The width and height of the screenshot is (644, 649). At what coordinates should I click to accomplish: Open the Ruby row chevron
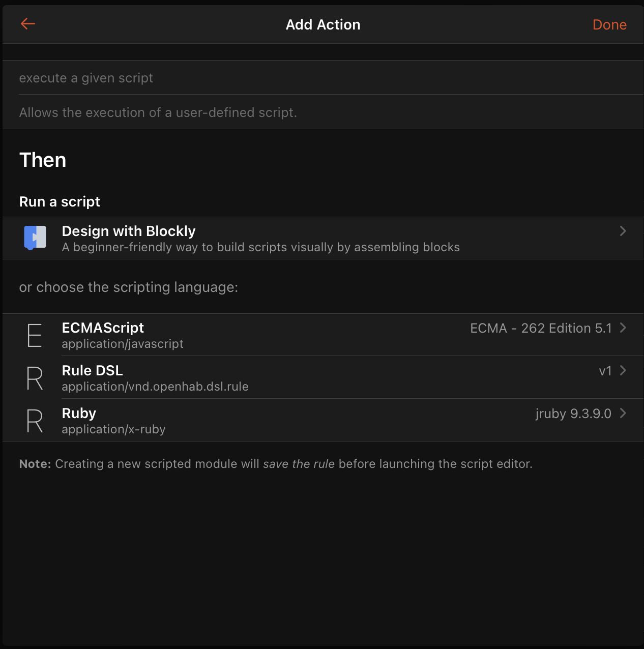(623, 414)
